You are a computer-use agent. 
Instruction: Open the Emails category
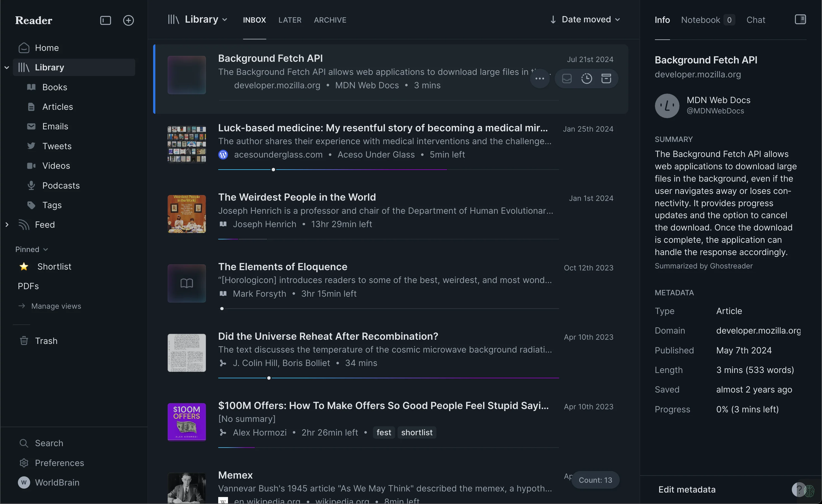[x=55, y=126]
